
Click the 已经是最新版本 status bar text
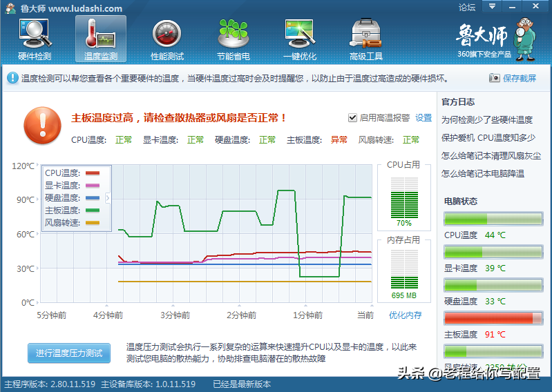(242, 384)
